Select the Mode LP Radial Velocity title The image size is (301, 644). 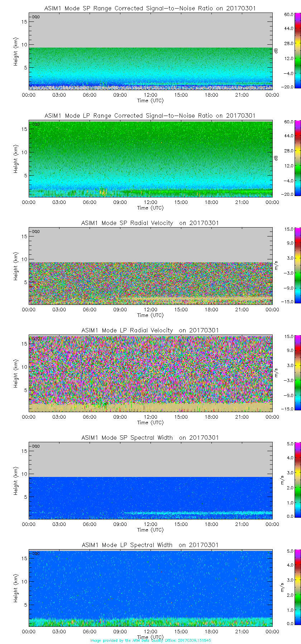point(150,330)
